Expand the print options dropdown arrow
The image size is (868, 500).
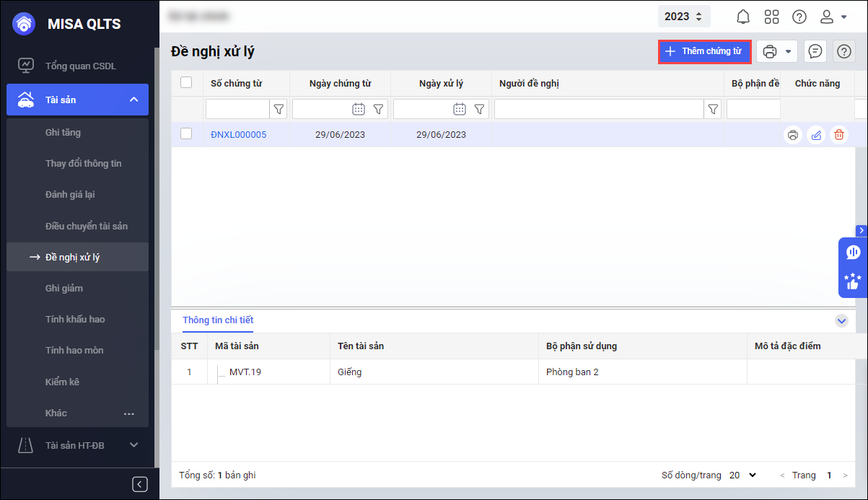[788, 52]
